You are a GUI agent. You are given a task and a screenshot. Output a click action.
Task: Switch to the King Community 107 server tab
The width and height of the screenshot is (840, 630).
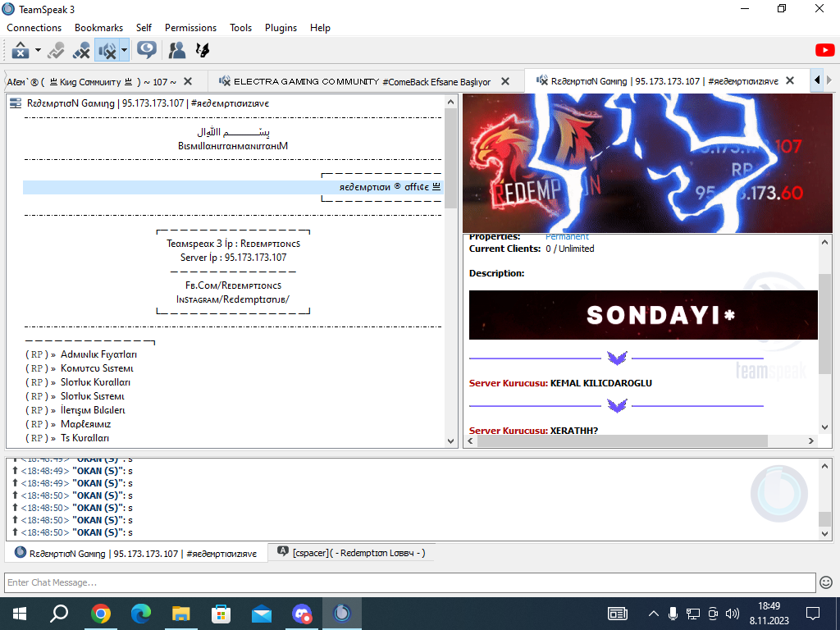click(92, 82)
